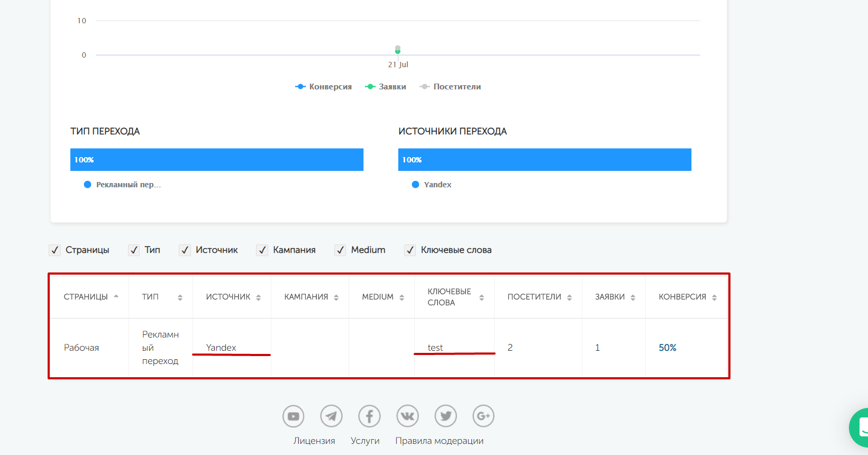Sort table by Страницы column arrow
The image size is (868, 455).
tap(116, 296)
